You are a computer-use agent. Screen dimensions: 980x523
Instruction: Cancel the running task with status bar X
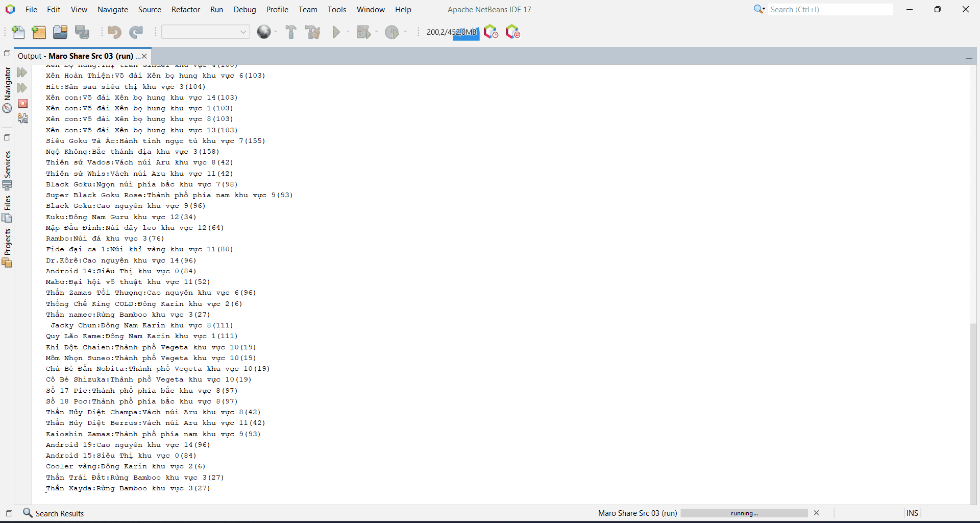click(x=817, y=513)
